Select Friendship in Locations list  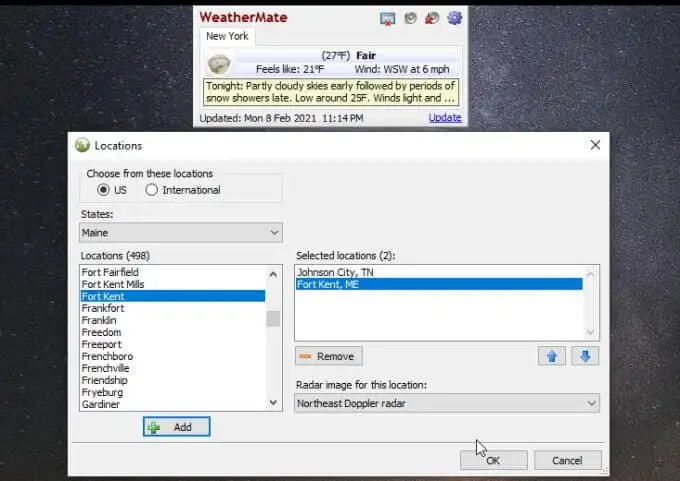(173, 381)
